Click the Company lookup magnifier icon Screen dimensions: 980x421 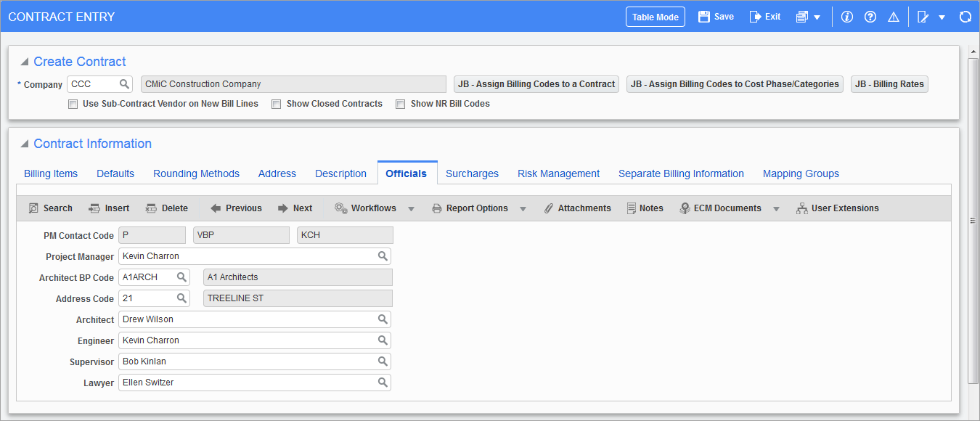coord(124,84)
